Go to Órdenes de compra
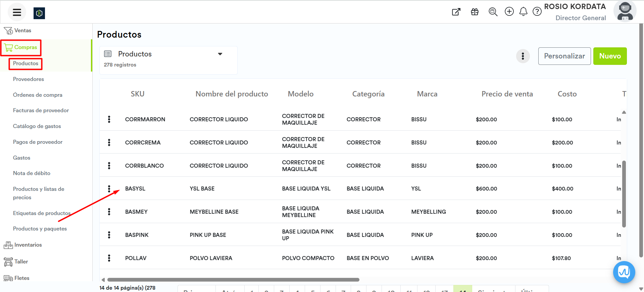The height and width of the screenshot is (292, 644). (x=38, y=95)
